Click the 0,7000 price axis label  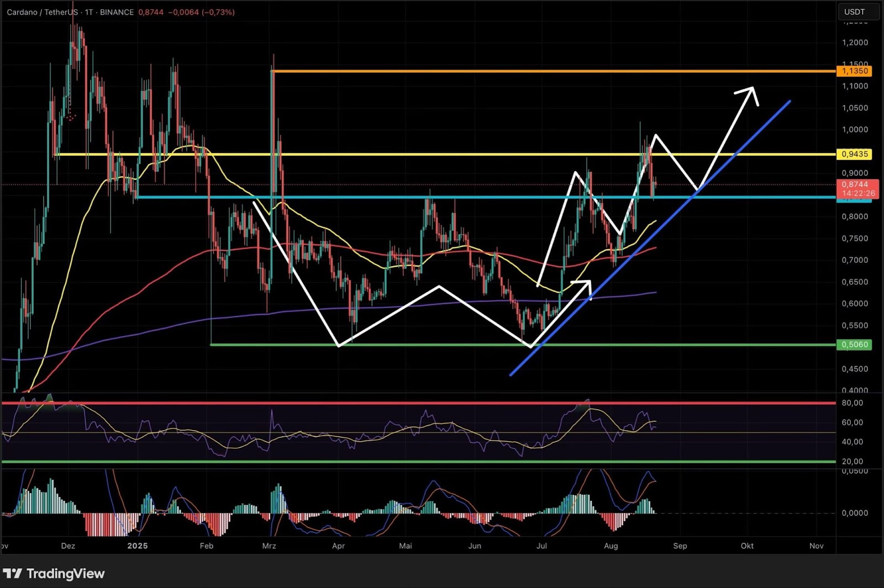coord(855,260)
